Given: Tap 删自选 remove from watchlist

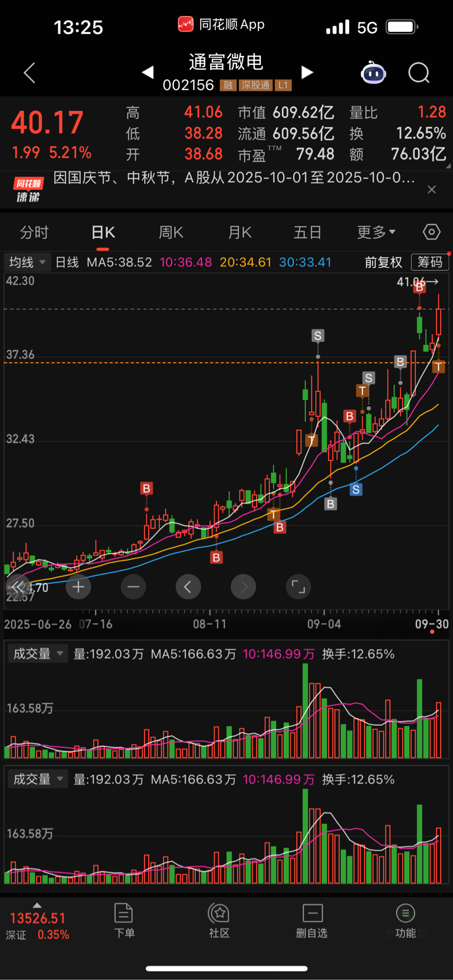Looking at the screenshot, I should (312, 920).
